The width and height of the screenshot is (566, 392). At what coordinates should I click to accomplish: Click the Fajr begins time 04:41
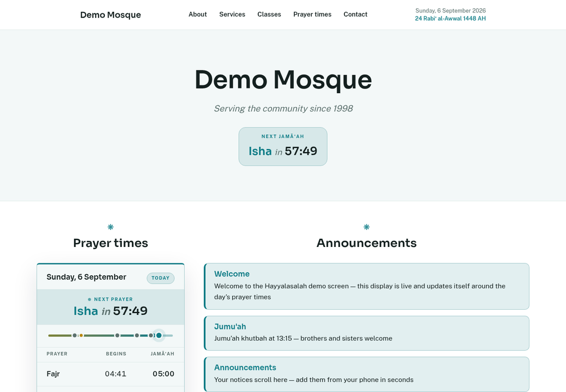115,374
